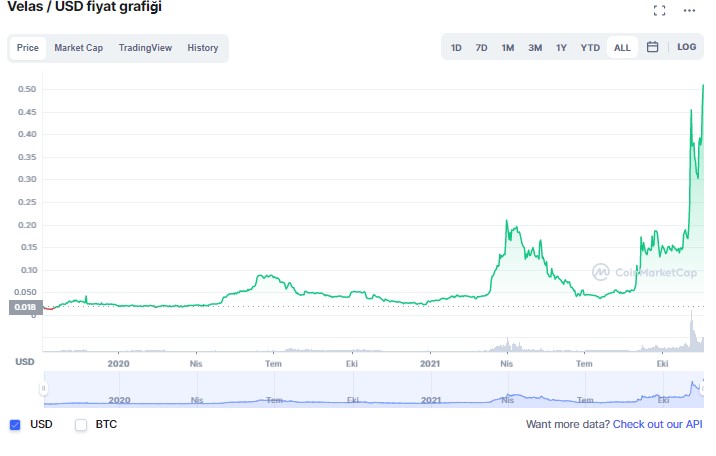Click the price peak at chart's right edge
Screen dimensions: 716x456
703,85
